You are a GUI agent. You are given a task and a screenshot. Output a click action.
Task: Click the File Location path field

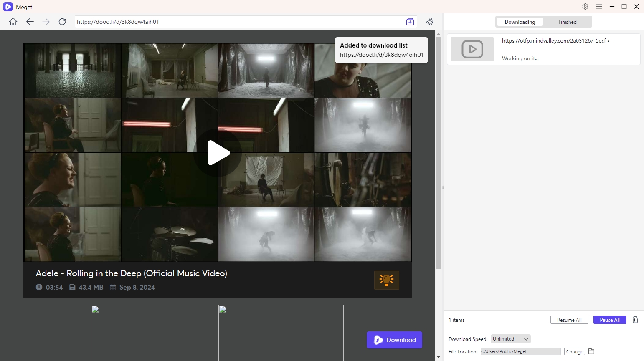point(520,351)
